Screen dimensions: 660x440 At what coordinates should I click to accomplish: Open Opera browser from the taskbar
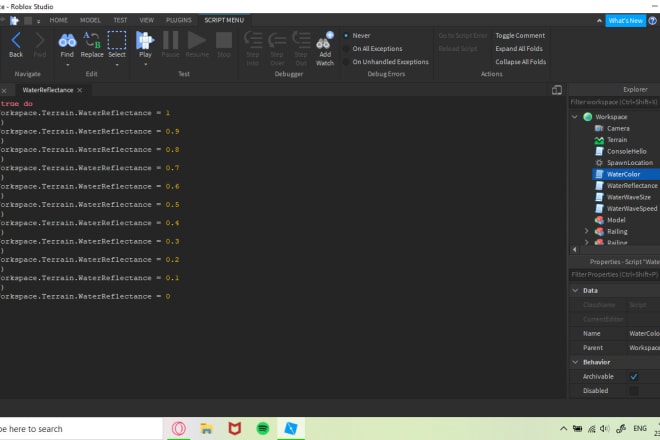coord(178,429)
